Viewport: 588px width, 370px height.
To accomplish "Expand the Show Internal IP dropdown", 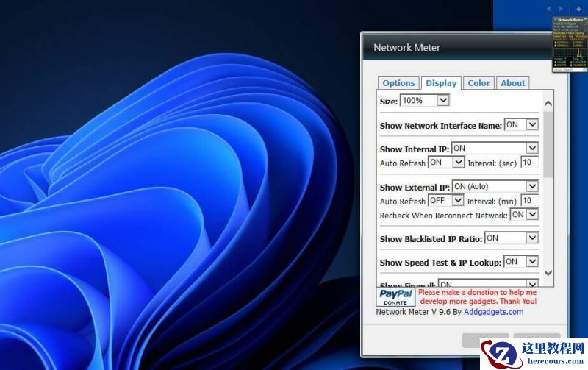I will click(495, 149).
